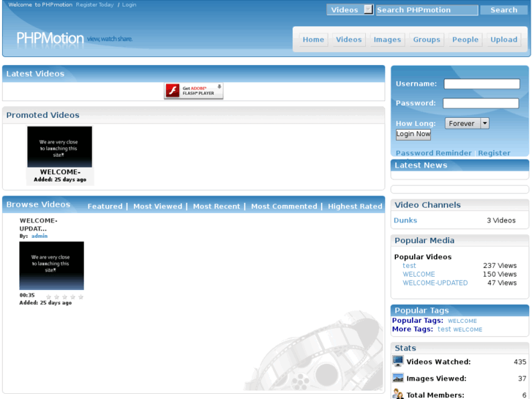
Task: Click the WELCOME tag under More Tags
Action: tap(468, 329)
